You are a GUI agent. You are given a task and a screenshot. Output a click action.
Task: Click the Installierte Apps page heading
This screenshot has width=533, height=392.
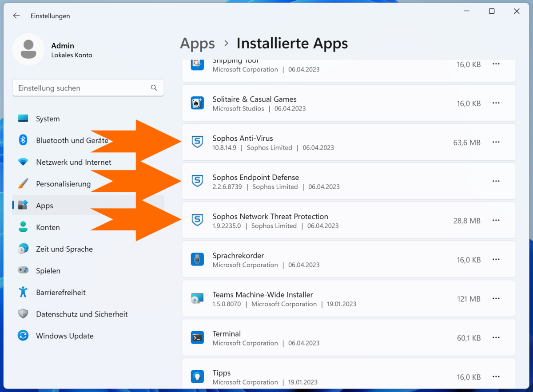point(292,44)
